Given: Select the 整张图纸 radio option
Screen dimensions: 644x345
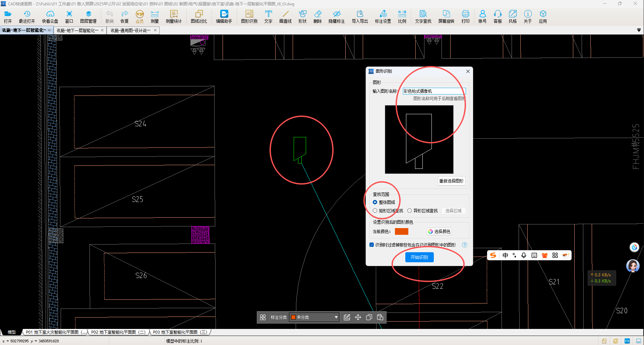Looking at the screenshot, I should click(375, 202).
